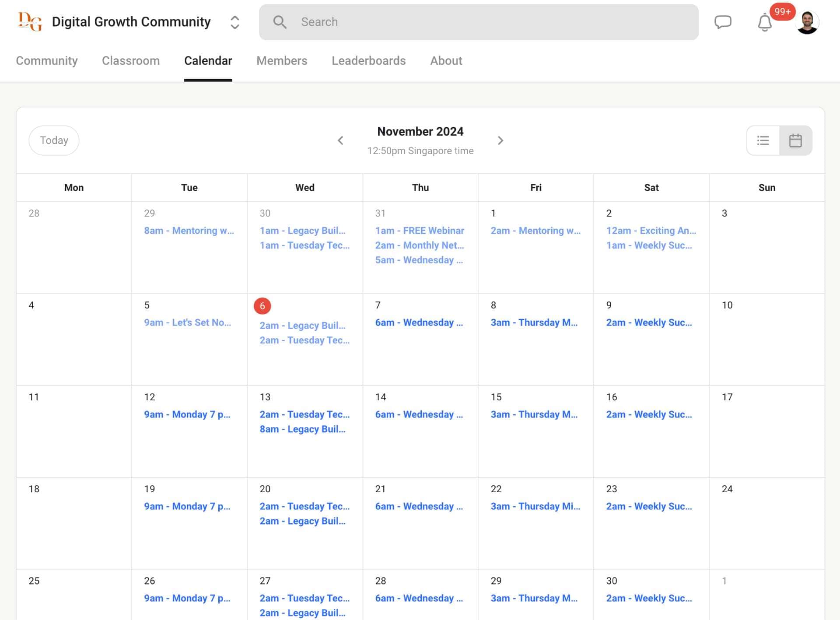840x620 pixels.
Task: Open 3am Thursday Mi... event on 22
Action: pyautogui.click(x=535, y=506)
